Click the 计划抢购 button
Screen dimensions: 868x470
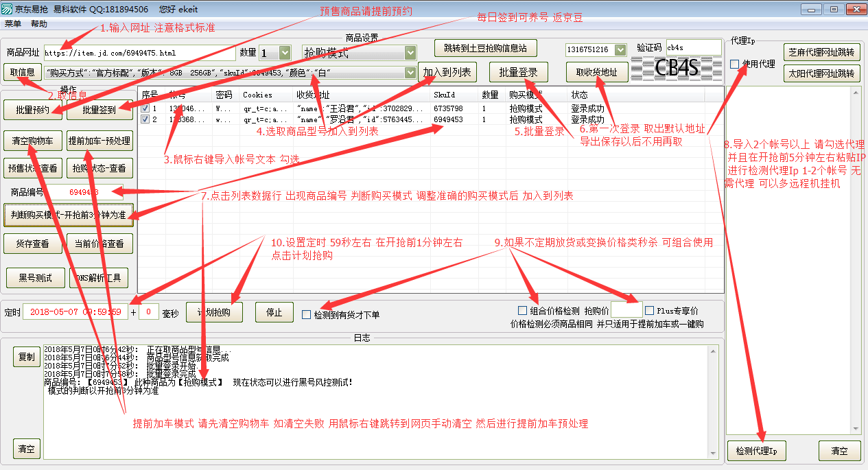tap(213, 312)
